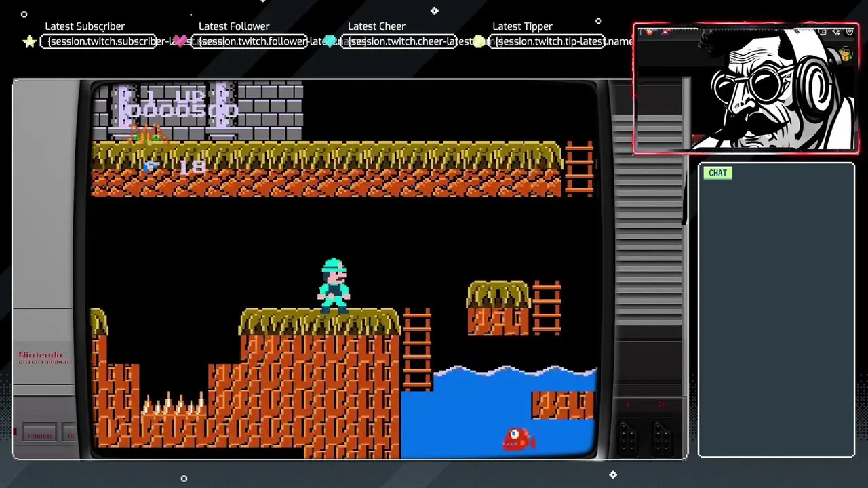Click the green-capped Luigi character
The image size is (868, 488).
click(x=334, y=285)
